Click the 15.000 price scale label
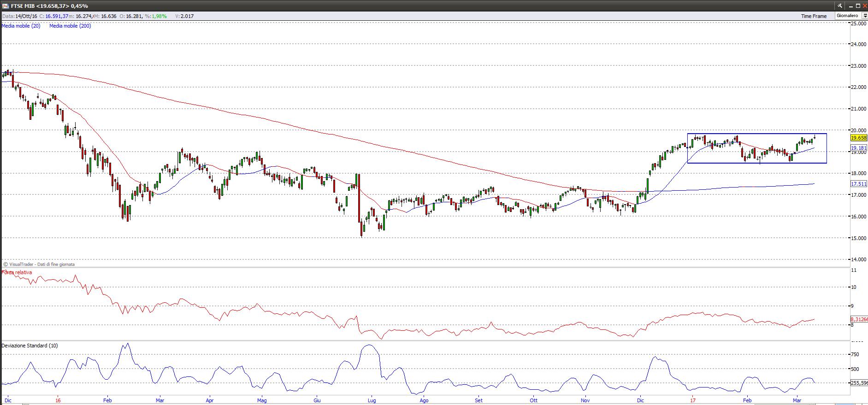 tap(859, 238)
